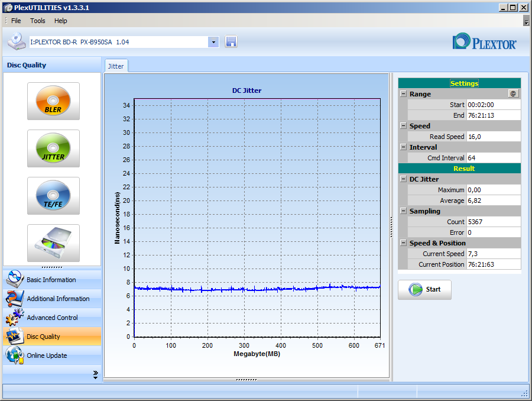Open the Tools menu

[x=38, y=21]
